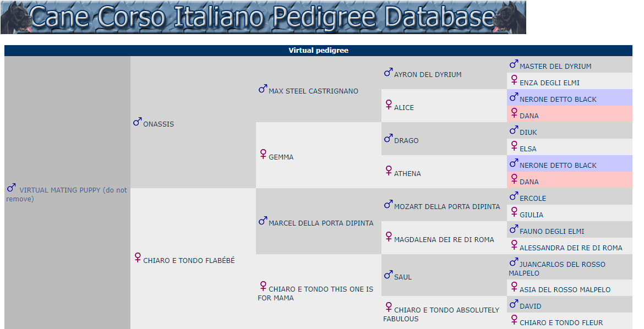Open DANA listed under ALICE
This screenshot has height=329, width=644.
coord(529,116)
